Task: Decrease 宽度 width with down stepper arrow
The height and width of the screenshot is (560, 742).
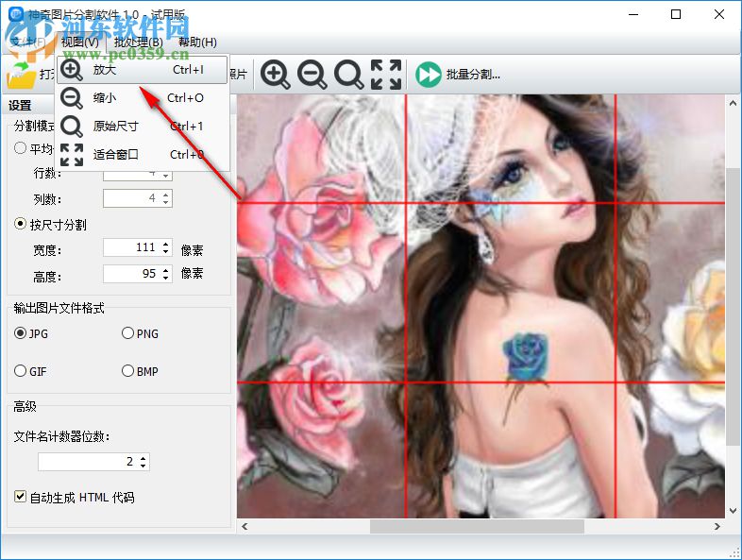Action: 165,252
